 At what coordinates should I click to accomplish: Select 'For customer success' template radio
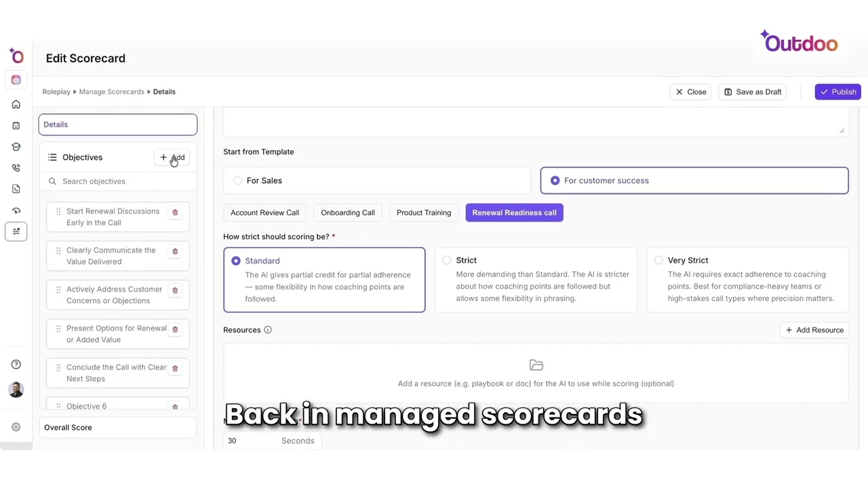pyautogui.click(x=555, y=180)
